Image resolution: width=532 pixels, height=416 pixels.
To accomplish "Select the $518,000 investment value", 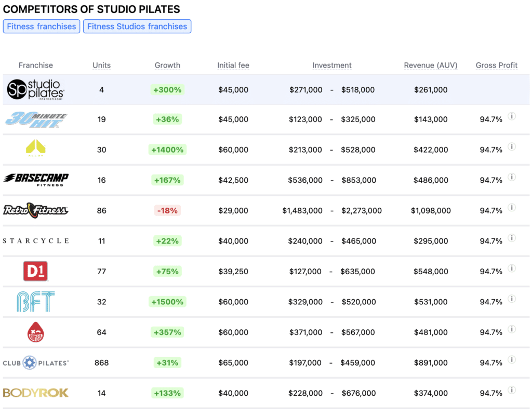I will tap(358, 90).
